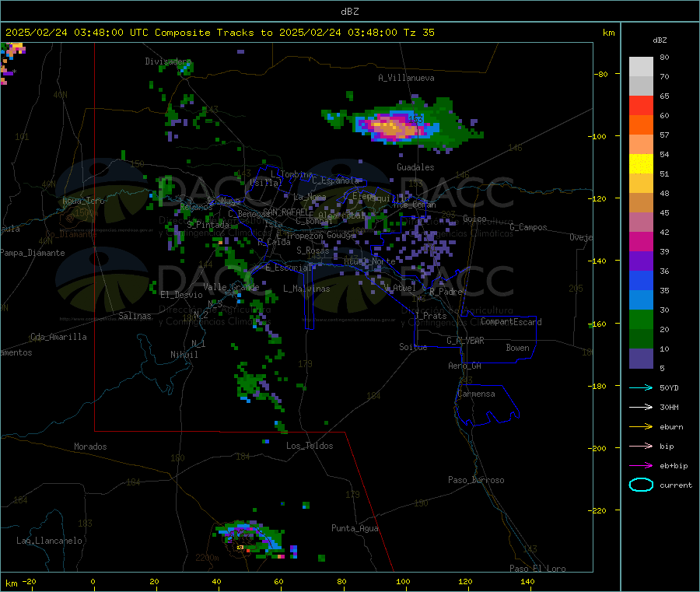The image size is (700, 592).
Task: Click the white 80 dBZ color swatch
Action: [x=641, y=67]
